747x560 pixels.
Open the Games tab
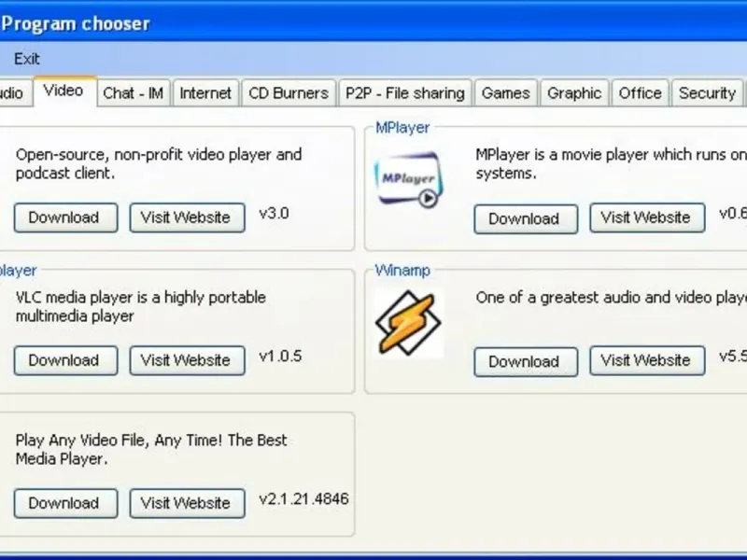(x=505, y=92)
